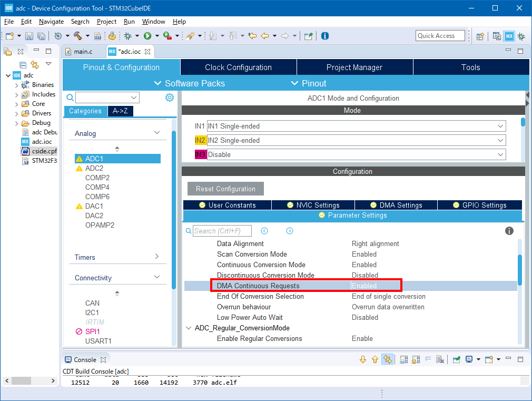532x401 pixels.
Task: Open the GPIO Settings tab
Action: tap(480, 205)
